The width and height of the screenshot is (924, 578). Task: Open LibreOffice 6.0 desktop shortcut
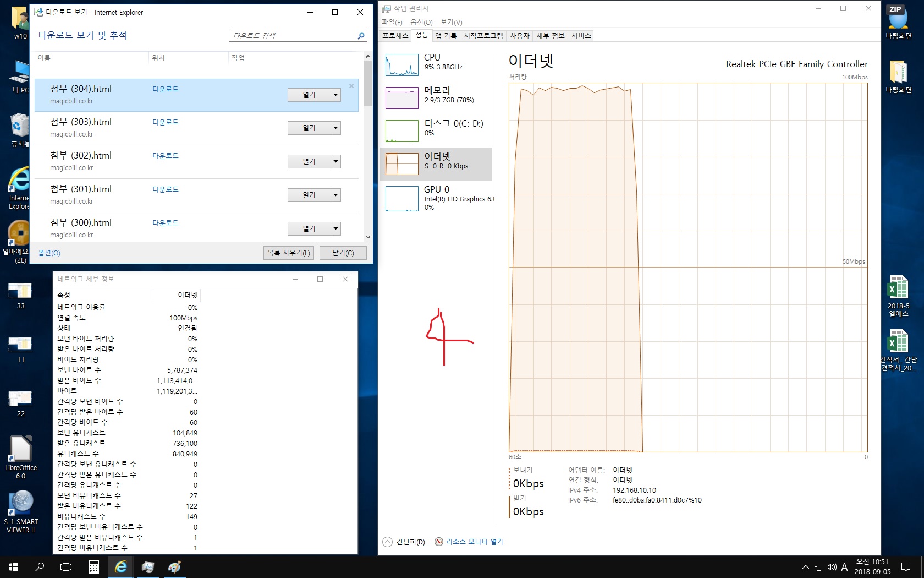tap(20, 458)
